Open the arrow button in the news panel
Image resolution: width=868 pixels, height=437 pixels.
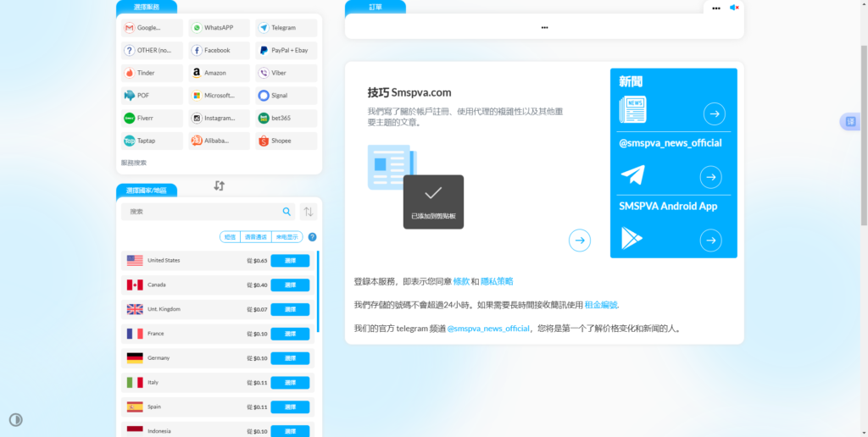click(x=714, y=113)
